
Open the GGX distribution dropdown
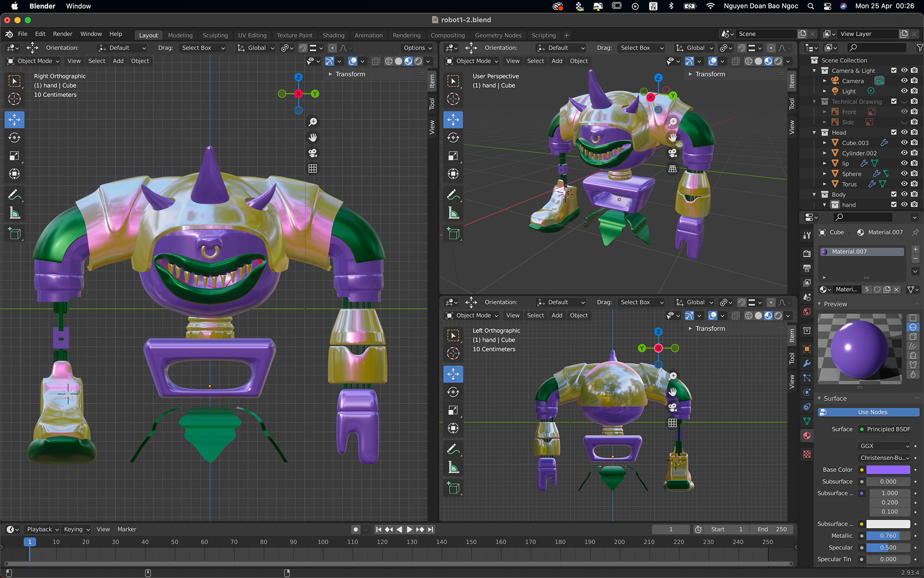[885, 446]
